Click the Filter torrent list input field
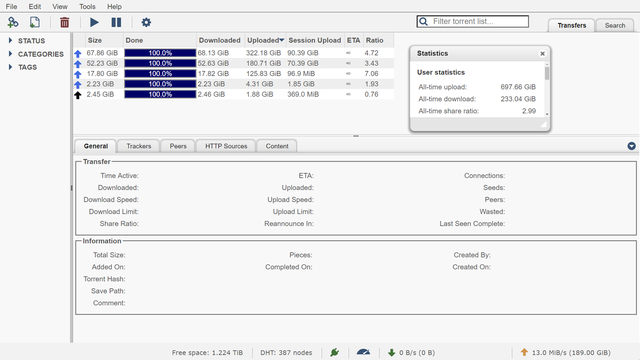This screenshot has width=640, height=360. (x=473, y=22)
